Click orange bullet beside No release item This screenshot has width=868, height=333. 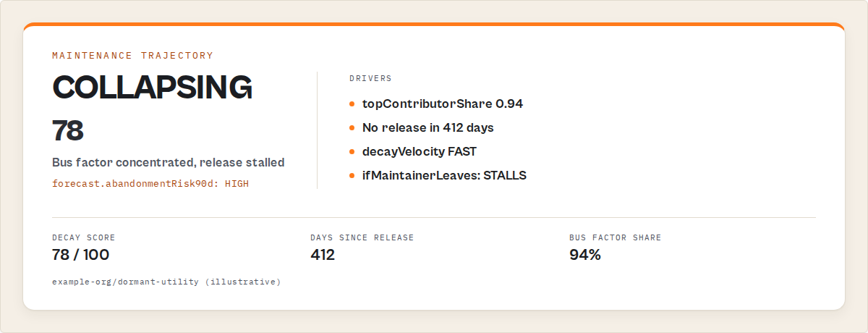pos(352,127)
